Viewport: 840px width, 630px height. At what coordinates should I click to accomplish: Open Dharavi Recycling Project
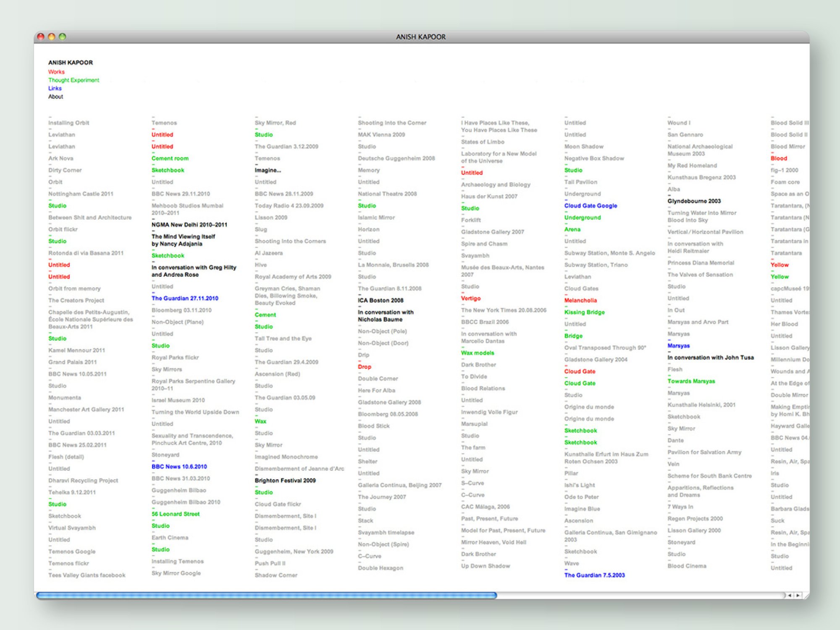83,480
